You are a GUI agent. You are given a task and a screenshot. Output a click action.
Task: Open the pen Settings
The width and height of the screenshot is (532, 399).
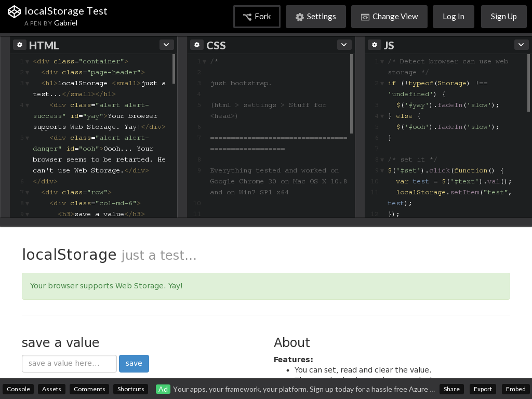315,17
